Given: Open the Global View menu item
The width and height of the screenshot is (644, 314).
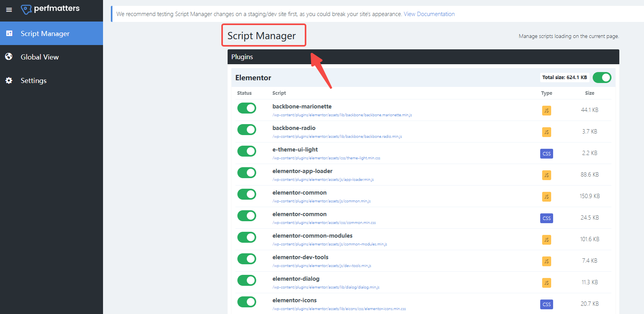Looking at the screenshot, I should 40,57.
